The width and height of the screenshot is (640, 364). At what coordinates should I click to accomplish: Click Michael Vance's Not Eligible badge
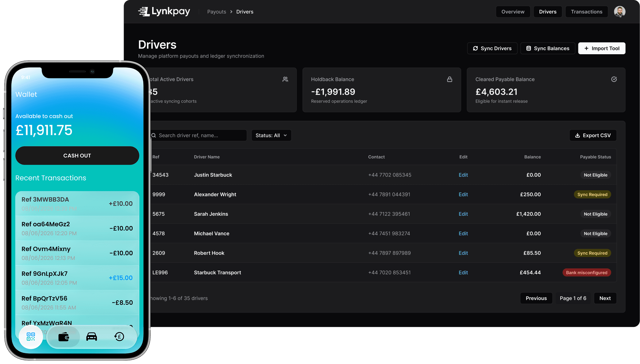[x=596, y=233]
